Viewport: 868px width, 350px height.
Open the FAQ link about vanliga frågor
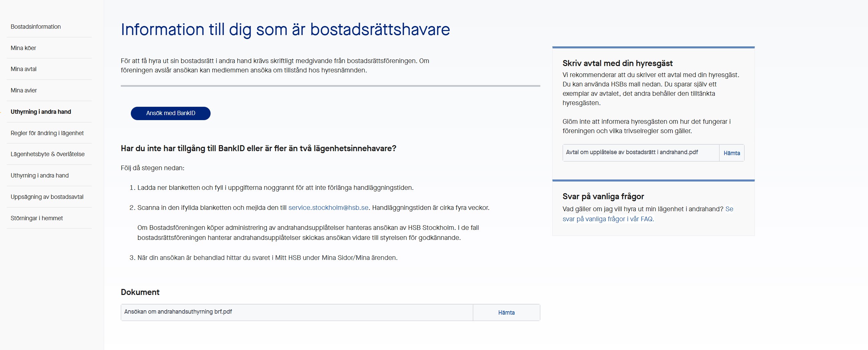607,219
